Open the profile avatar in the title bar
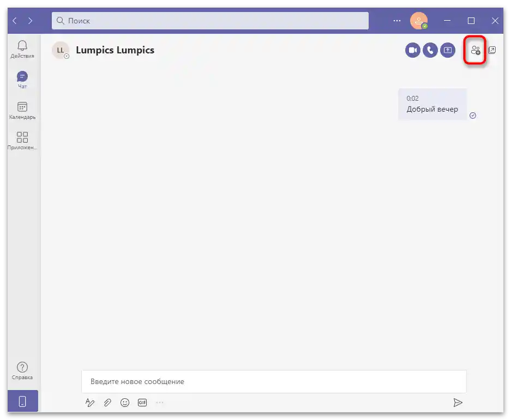 [x=419, y=21]
